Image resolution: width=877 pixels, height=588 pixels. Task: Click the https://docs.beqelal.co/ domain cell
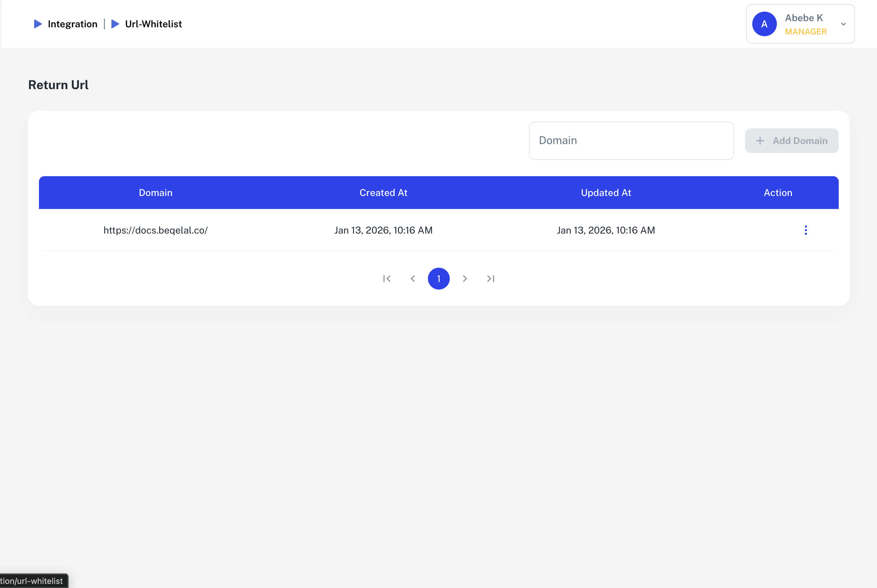[156, 230]
